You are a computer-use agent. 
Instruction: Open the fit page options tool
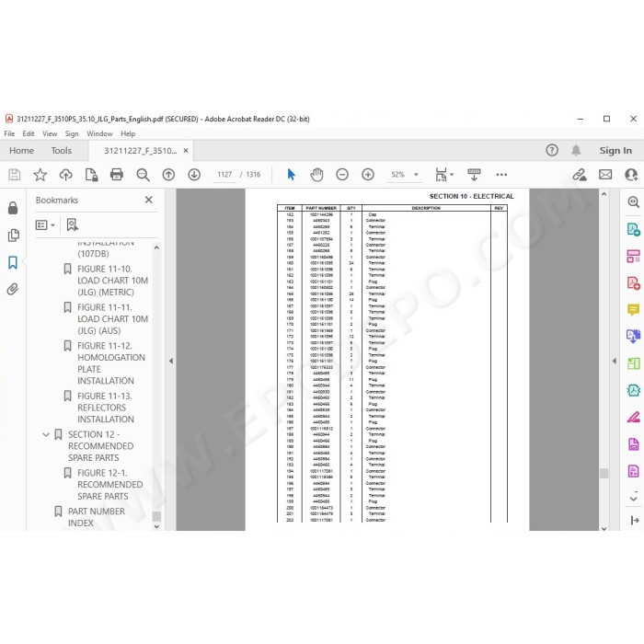click(x=444, y=175)
